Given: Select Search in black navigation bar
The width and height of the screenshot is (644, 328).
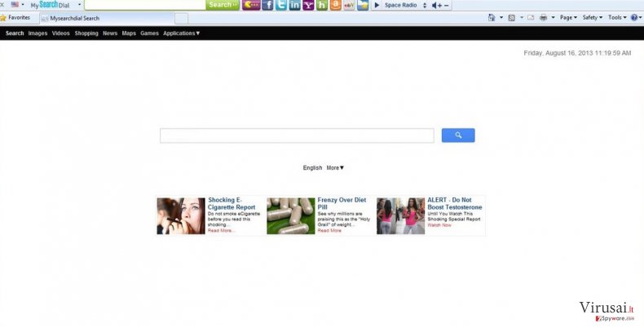Looking at the screenshot, I should pyautogui.click(x=15, y=33).
